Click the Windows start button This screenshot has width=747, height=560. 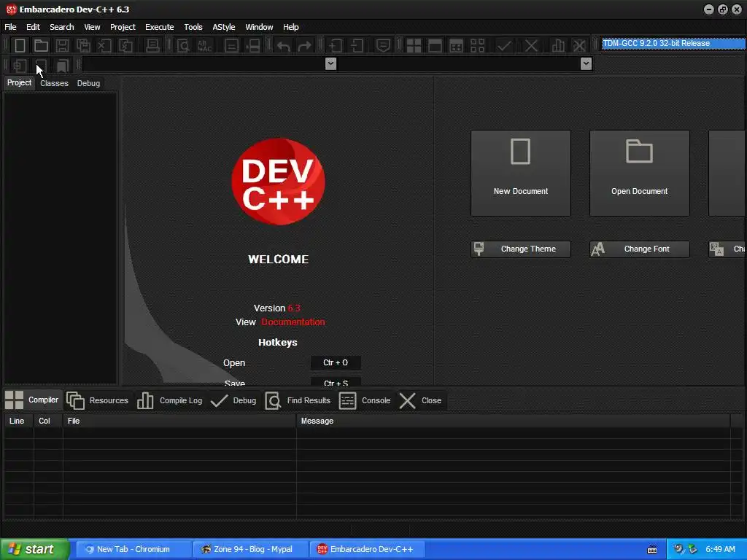[35, 549]
